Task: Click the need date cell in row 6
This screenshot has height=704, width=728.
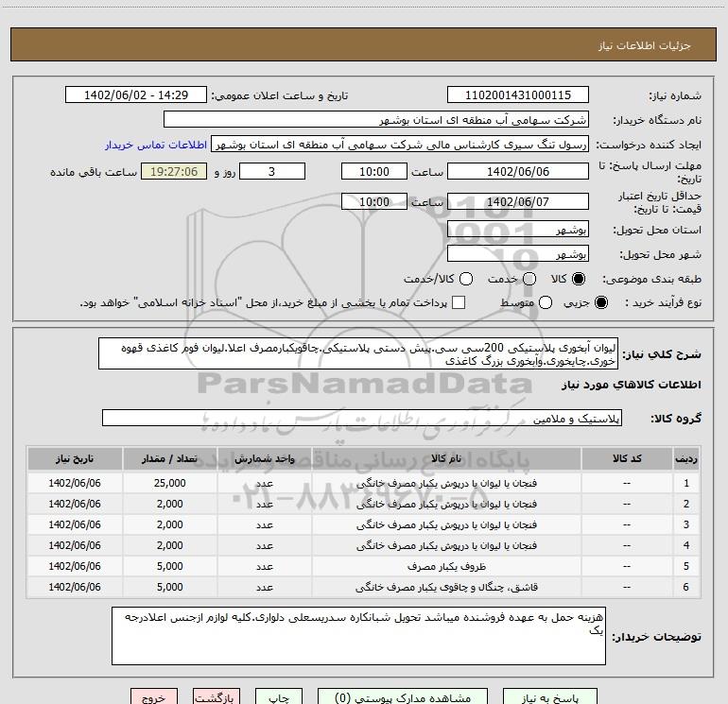Action: (75, 588)
